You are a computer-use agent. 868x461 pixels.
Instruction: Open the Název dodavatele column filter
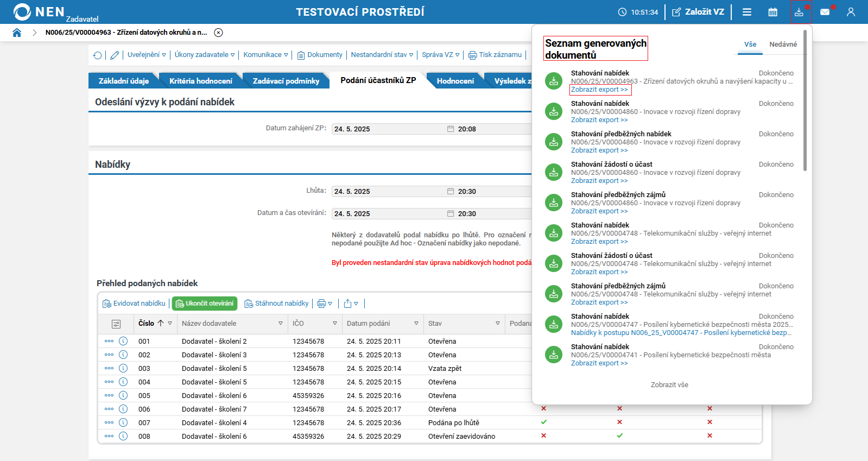pos(281,323)
